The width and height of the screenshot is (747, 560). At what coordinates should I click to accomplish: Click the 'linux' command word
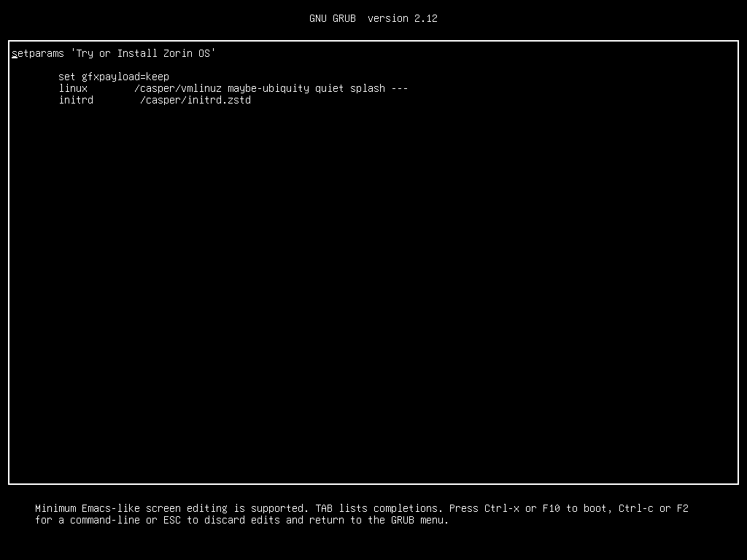pyautogui.click(x=73, y=88)
